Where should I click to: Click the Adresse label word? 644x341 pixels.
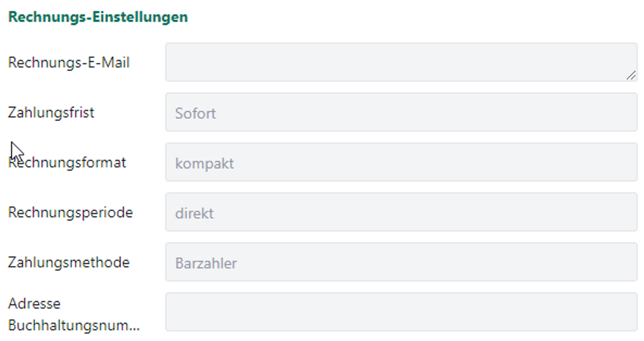pos(34,304)
